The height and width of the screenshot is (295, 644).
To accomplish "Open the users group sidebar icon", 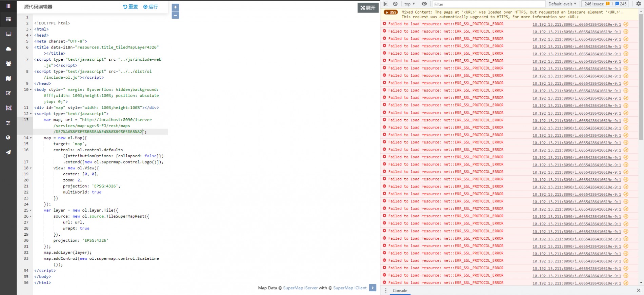I will point(8,63).
